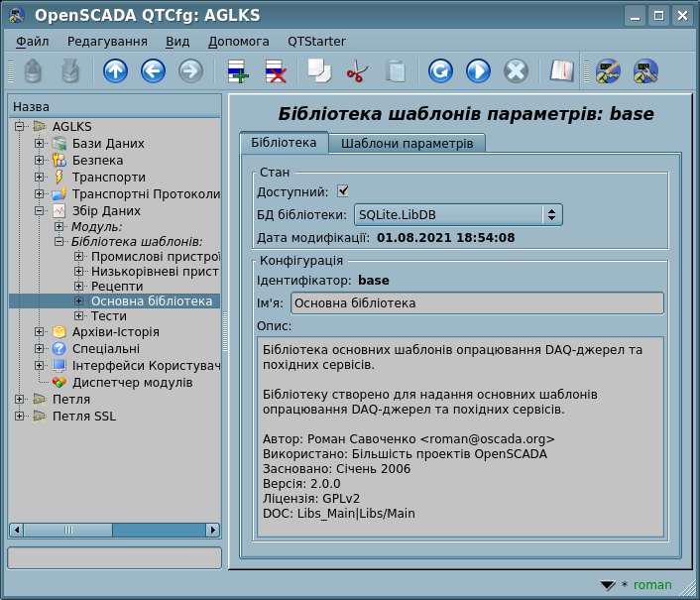700x600 pixels.
Task: Select the Петля station tree item
Action: click(71, 399)
